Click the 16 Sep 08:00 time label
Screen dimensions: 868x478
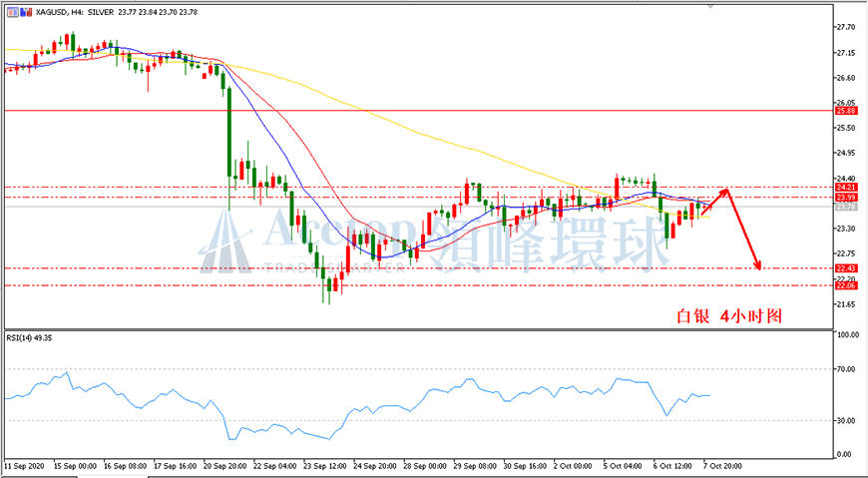[x=126, y=466]
